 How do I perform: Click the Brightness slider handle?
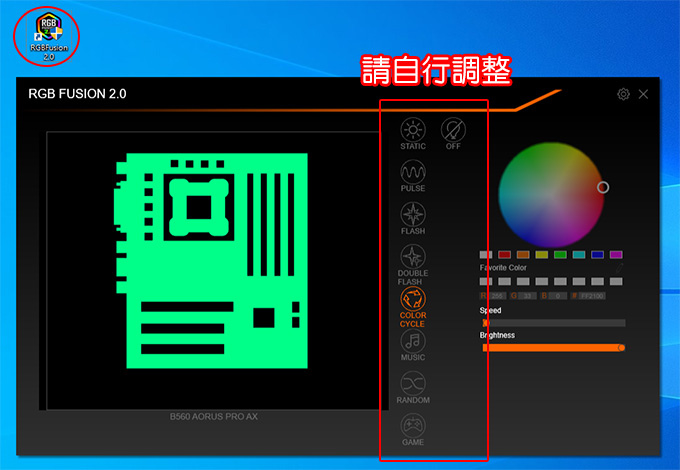tap(621, 348)
